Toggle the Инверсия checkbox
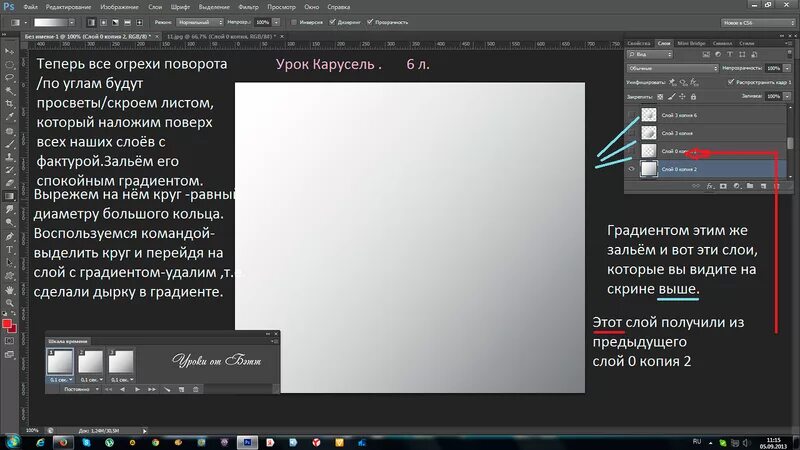This screenshot has width=800, height=450. pyautogui.click(x=294, y=22)
